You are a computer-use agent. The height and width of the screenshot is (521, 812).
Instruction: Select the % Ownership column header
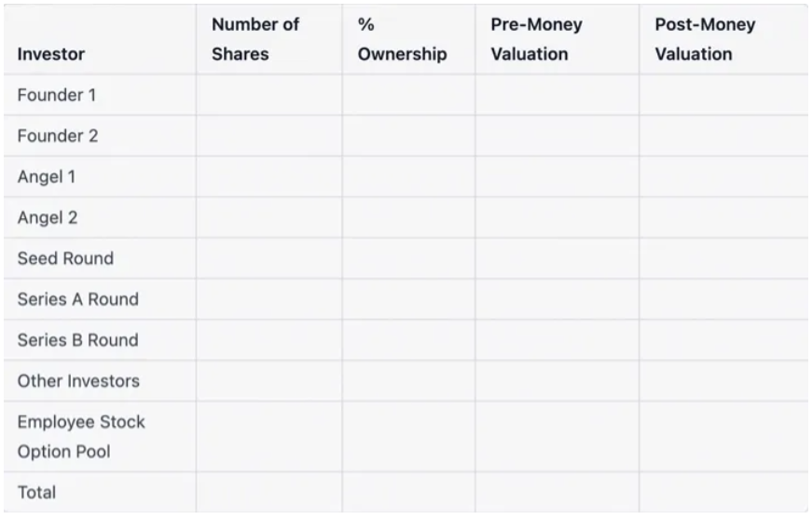[x=401, y=39]
